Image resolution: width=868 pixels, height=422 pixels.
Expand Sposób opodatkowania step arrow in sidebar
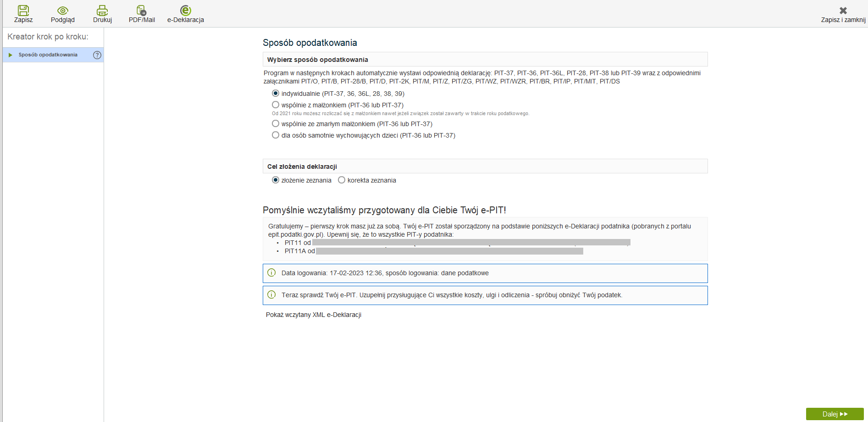coord(11,55)
